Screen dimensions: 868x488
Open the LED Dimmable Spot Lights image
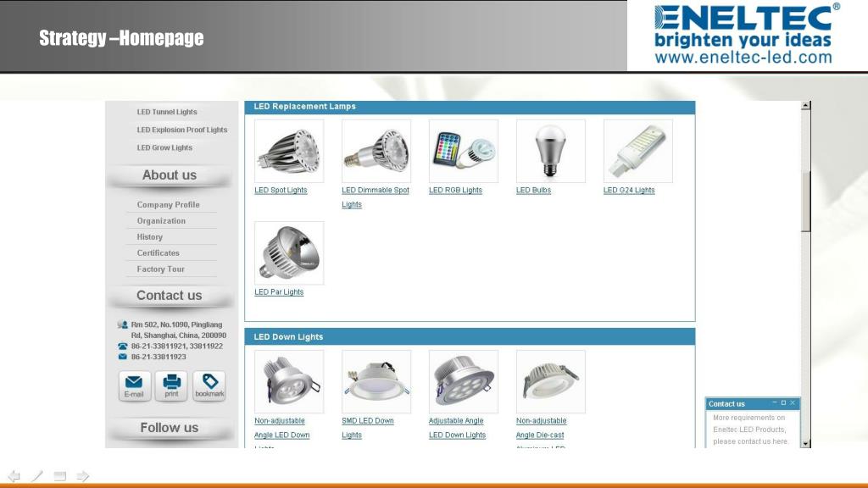[x=376, y=151]
